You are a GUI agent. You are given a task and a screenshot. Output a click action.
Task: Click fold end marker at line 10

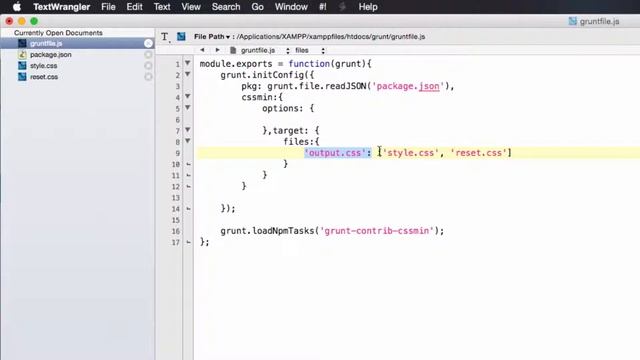point(188,164)
